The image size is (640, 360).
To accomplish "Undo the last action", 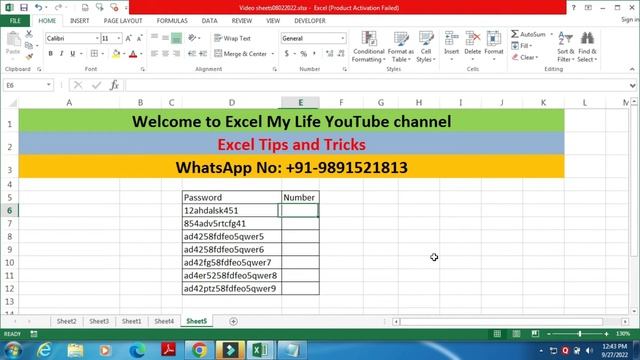I will [x=38, y=7].
